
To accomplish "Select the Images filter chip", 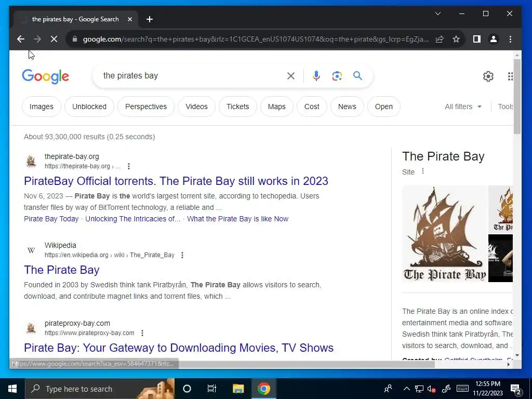I will 42,107.
